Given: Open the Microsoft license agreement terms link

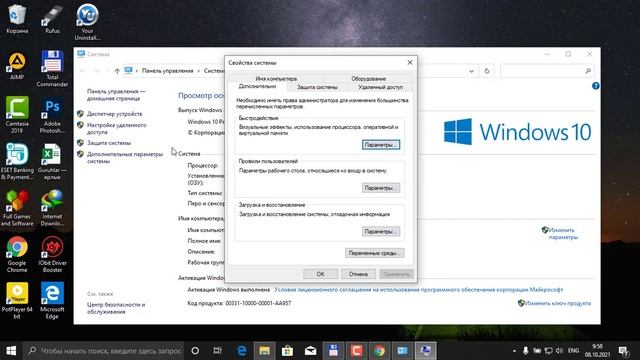Looking at the screenshot, I should click(418, 289).
